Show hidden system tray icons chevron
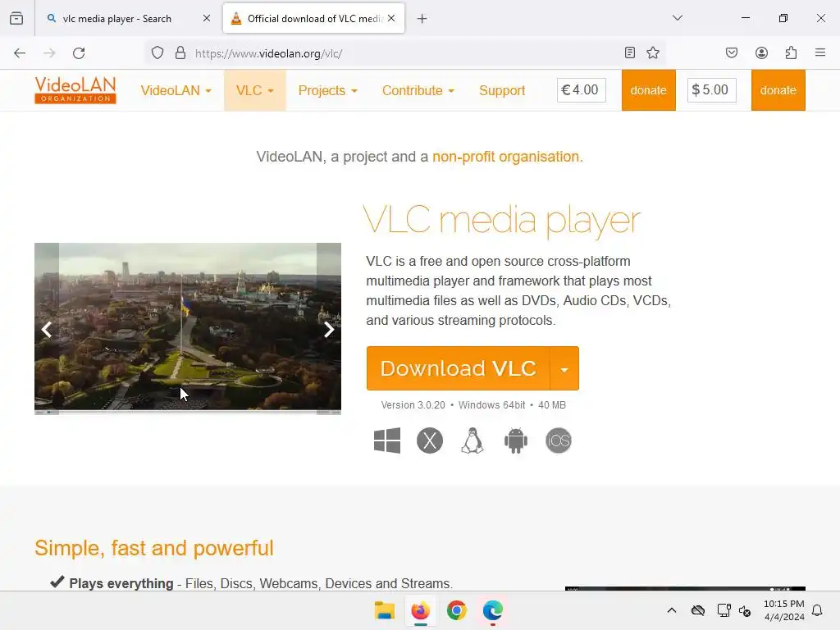The width and height of the screenshot is (840, 630). point(672,610)
